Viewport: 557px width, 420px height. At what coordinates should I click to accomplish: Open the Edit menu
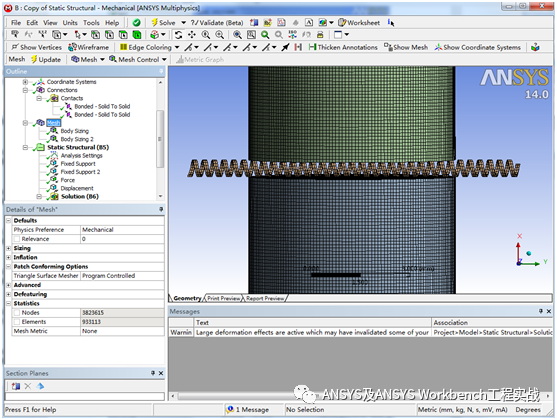32,23
